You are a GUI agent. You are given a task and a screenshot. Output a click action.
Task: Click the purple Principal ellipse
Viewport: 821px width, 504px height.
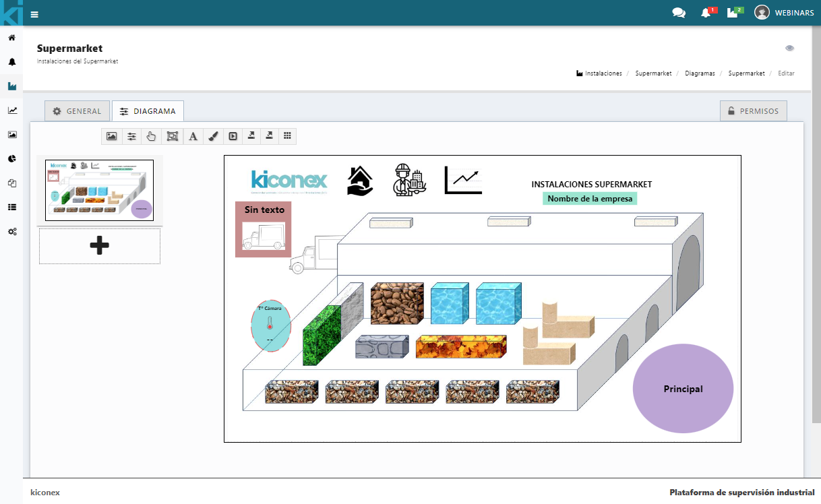point(683,389)
